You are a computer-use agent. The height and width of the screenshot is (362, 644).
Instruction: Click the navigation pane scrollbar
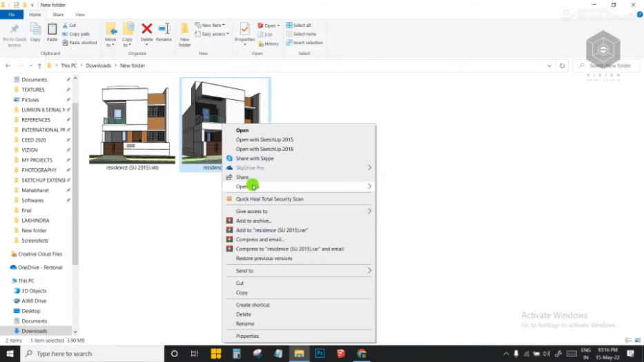click(75, 185)
